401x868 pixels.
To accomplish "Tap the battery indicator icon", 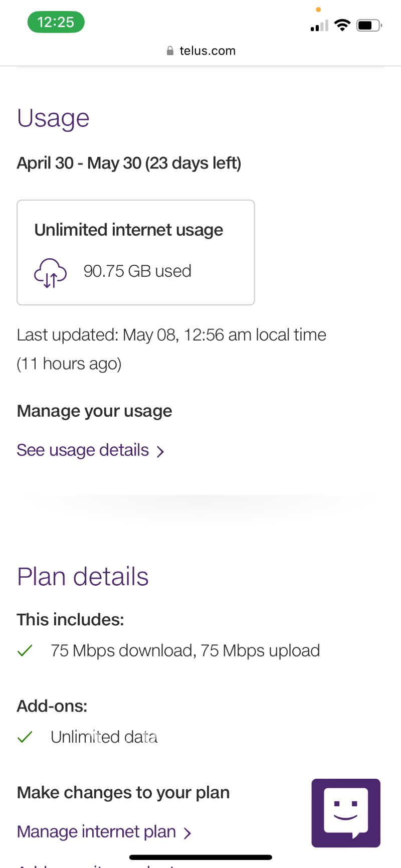I will tap(368, 25).
